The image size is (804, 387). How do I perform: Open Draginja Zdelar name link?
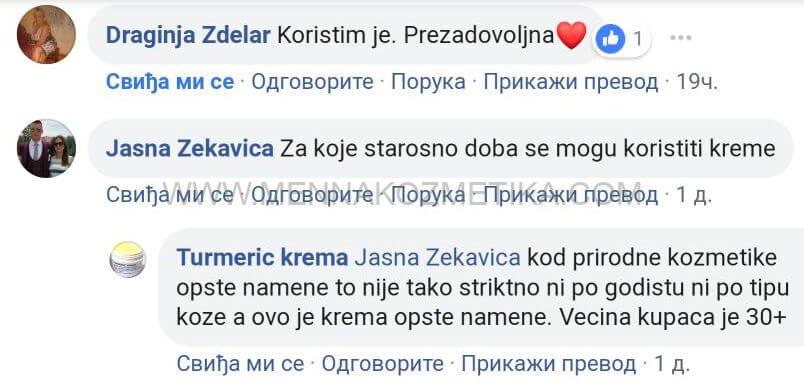tap(188, 35)
